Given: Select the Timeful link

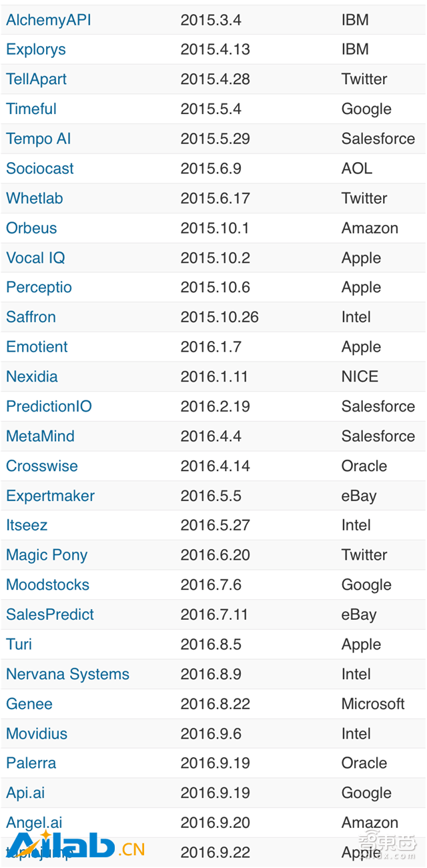Looking at the screenshot, I should tap(31, 109).
